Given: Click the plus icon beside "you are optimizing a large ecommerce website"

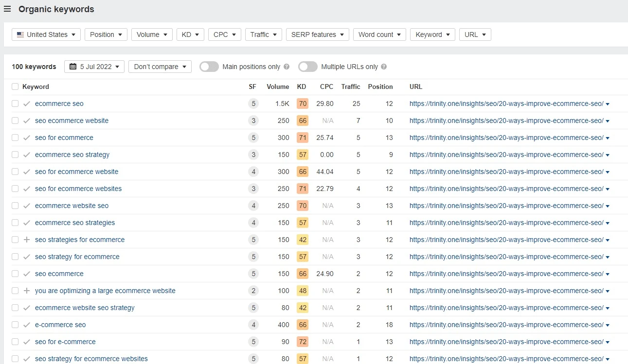Looking at the screenshot, I should click(x=27, y=291).
